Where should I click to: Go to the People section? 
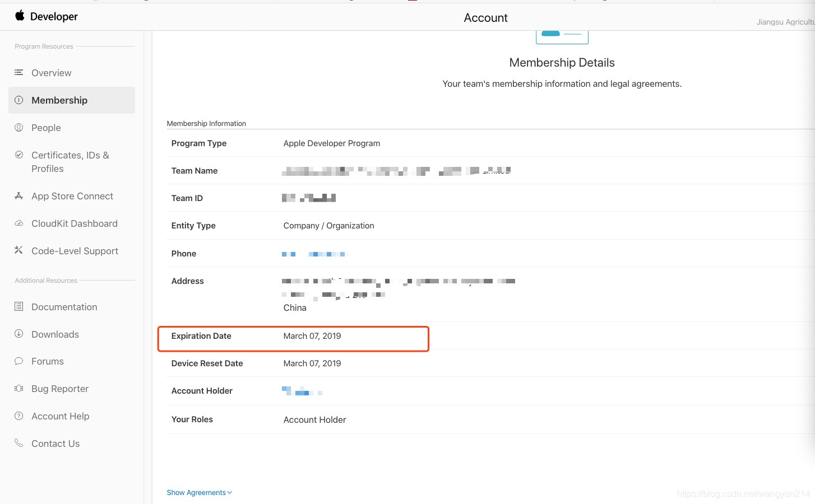click(46, 128)
